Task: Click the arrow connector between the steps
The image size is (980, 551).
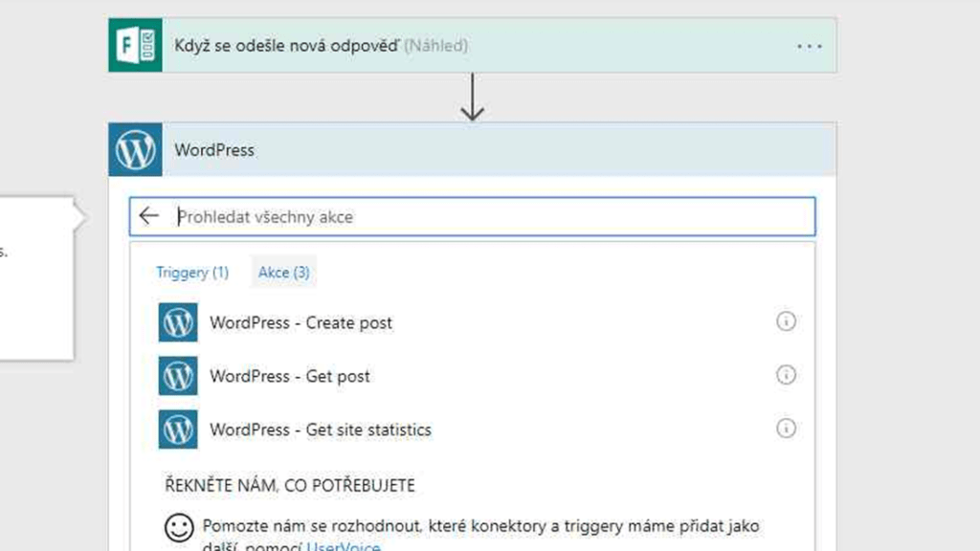Action: [472, 98]
